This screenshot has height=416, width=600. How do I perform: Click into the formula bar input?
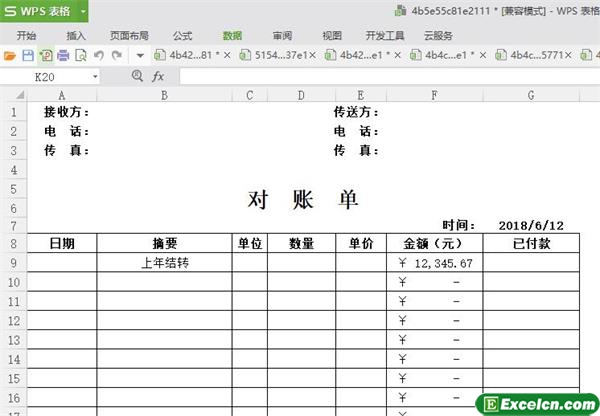390,77
